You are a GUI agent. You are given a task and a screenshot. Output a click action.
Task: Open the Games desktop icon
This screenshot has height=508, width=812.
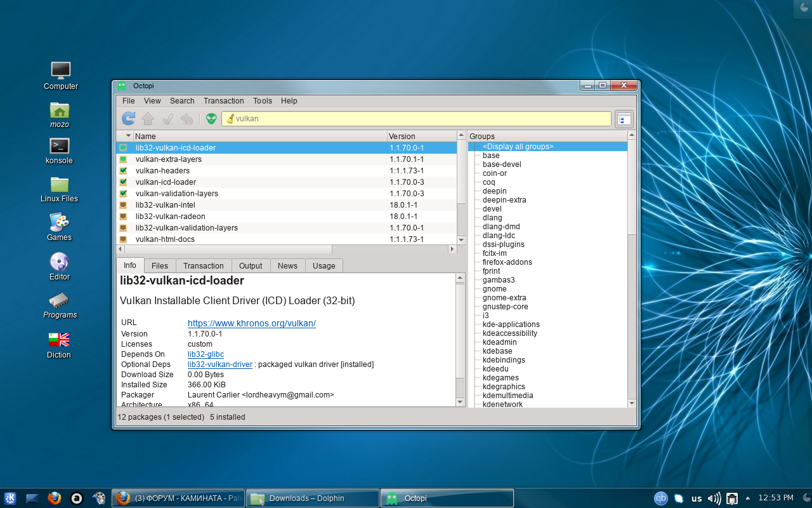coord(59,222)
